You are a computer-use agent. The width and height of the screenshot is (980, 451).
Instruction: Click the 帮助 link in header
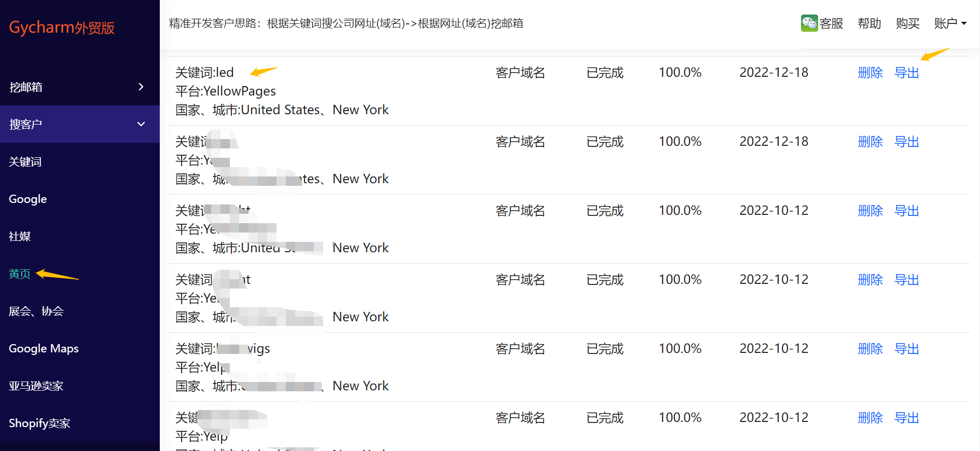[x=869, y=23]
